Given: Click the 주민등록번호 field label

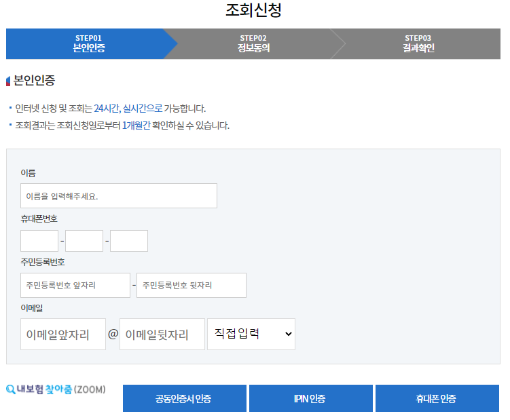Looking at the screenshot, I should click(43, 262).
